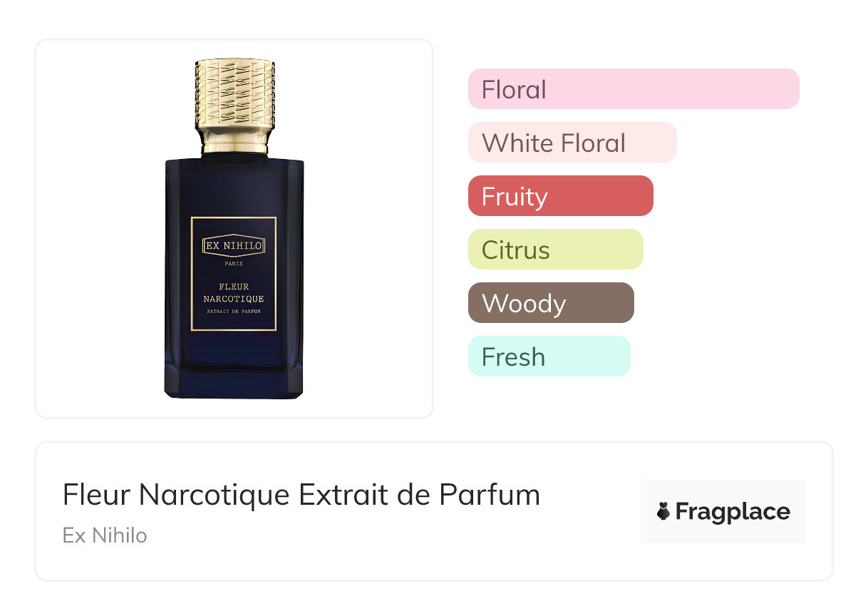This screenshot has width=868, height=616.
Task: Click the Fragplace wordmark text
Action: pos(733,512)
